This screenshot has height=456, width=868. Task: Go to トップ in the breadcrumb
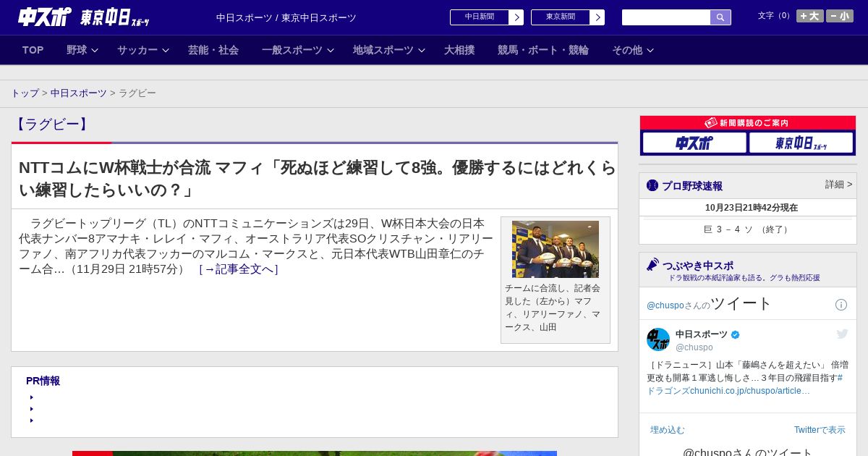(25, 93)
